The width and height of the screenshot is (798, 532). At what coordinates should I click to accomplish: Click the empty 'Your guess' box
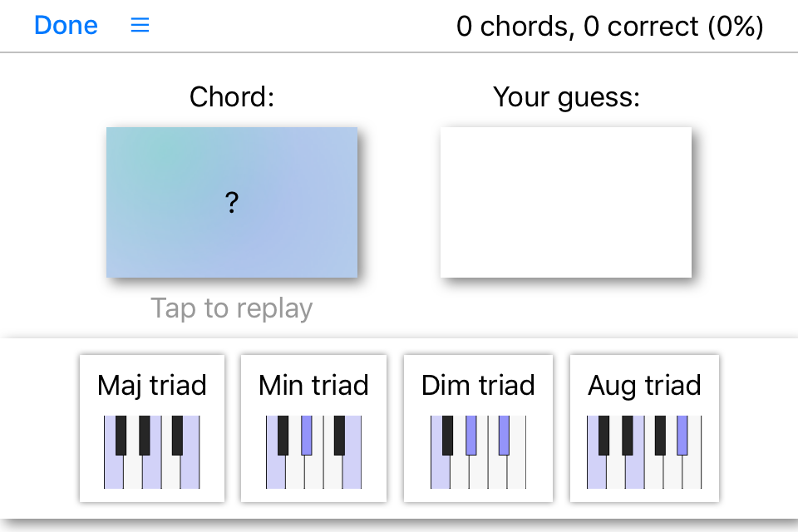(x=565, y=202)
